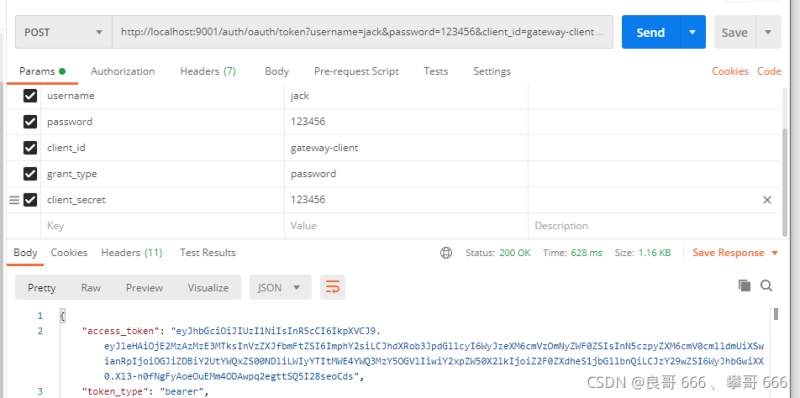
Task: Open the response Cookies tab
Action: (x=69, y=253)
